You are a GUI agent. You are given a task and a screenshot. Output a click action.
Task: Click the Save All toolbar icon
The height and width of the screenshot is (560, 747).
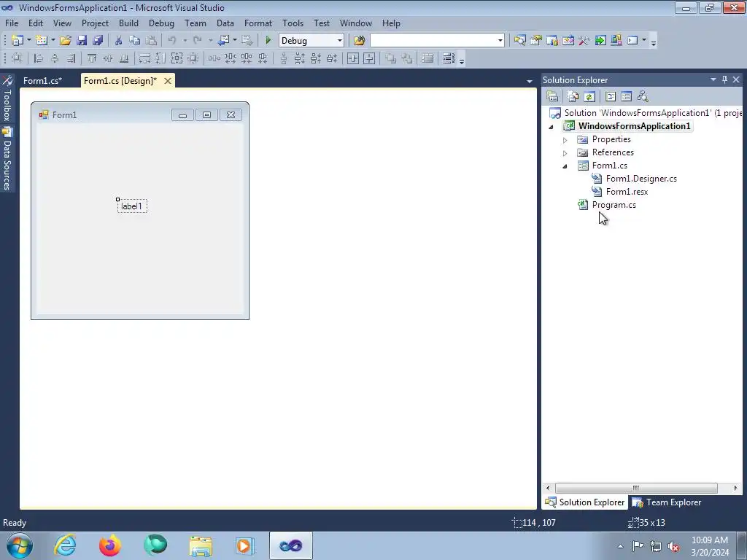(98, 41)
